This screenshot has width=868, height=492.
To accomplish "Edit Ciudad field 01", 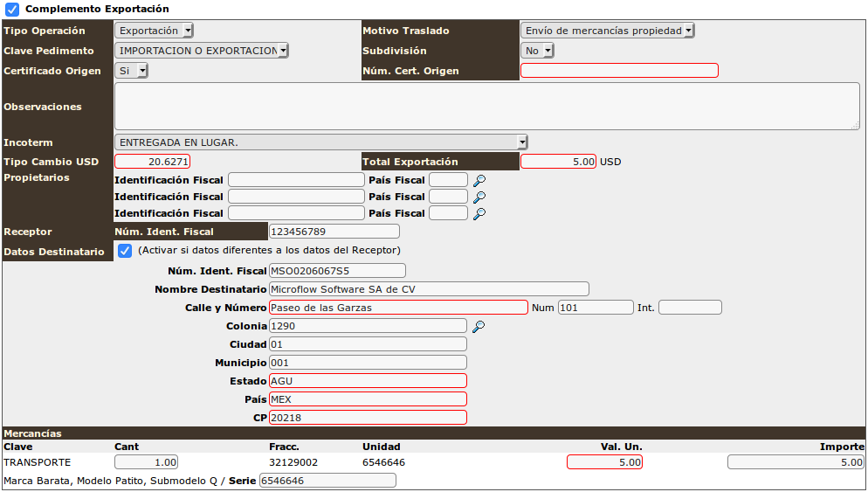I will [368, 344].
